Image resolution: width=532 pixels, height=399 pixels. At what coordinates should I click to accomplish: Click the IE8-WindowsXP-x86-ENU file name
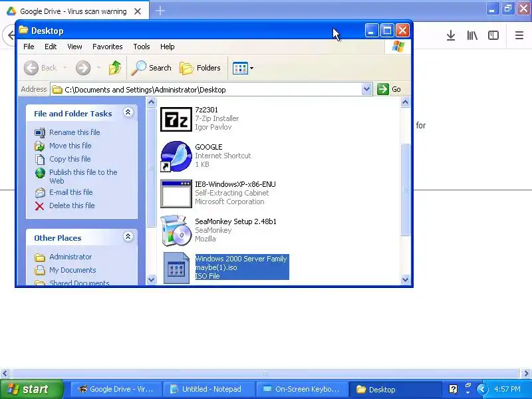coord(235,184)
